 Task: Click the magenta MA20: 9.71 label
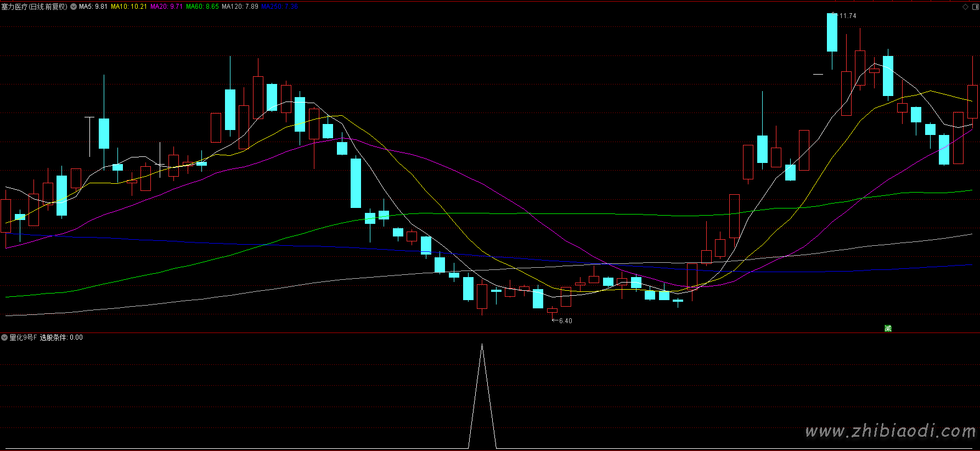coord(166,7)
